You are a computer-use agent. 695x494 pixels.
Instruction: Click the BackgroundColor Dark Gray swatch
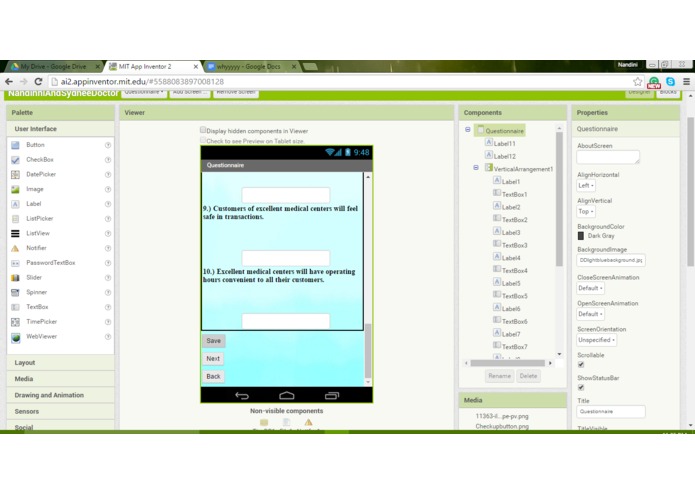click(581, 236)
